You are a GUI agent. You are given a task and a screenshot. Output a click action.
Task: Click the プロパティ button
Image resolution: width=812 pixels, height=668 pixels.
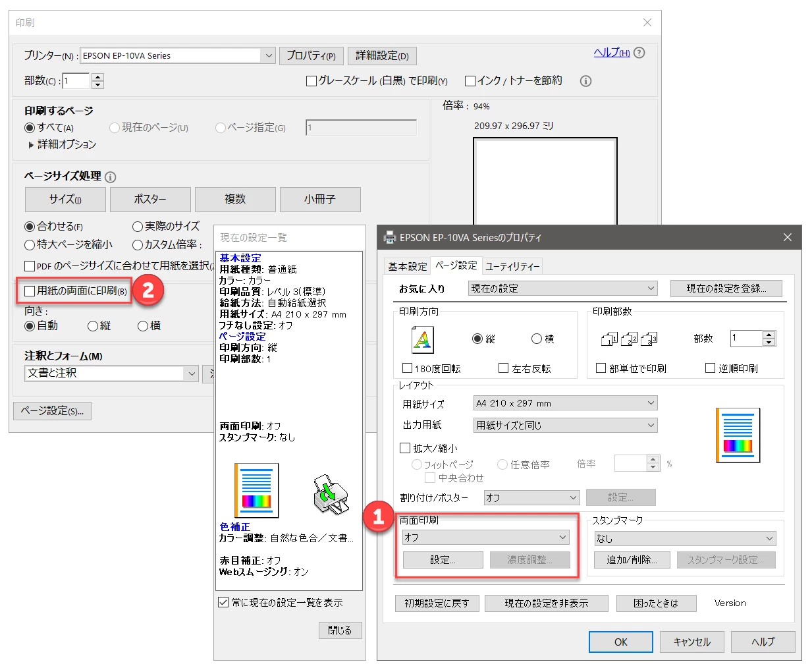(311, 56)
